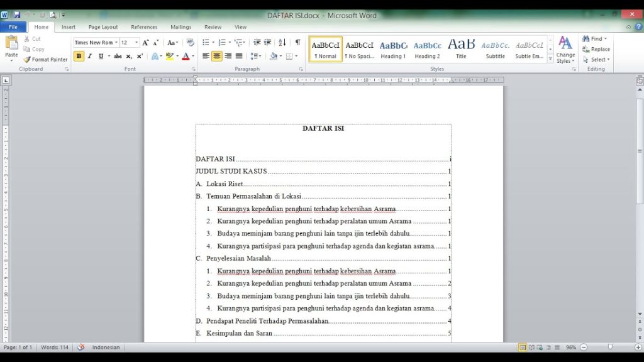Screen dimensions: 644x362
Task: Open Change Styles menu
Action: (565, 50)
